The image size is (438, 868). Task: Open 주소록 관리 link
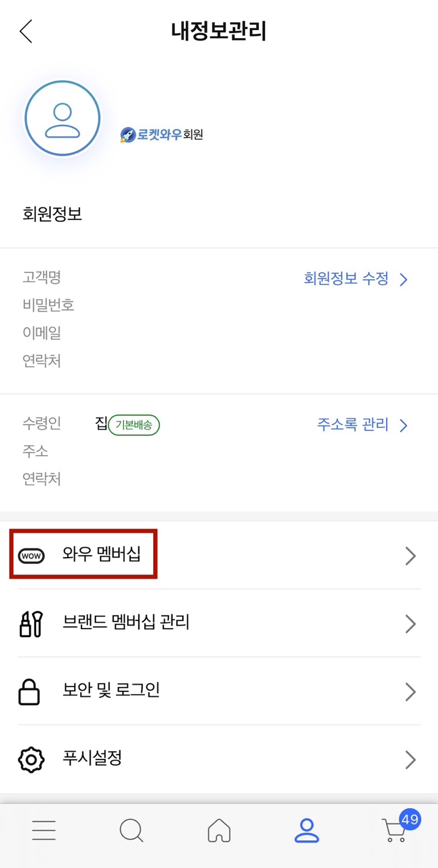click(x=354, y=425)
